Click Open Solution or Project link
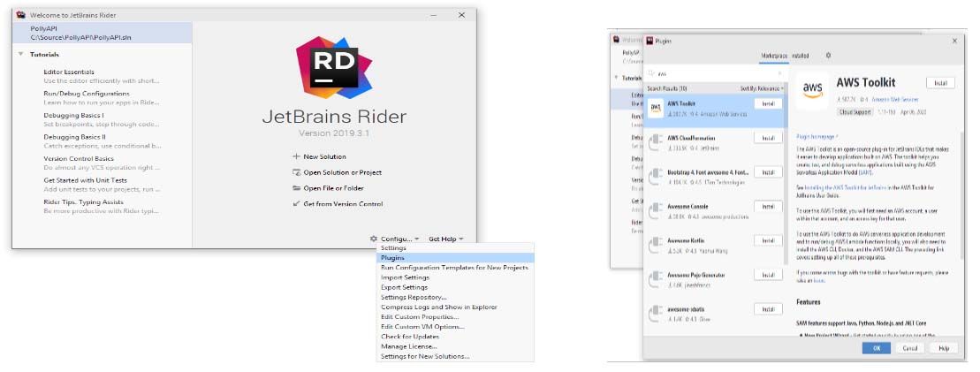This screenshot has width=980, height=372. (343, 172)
